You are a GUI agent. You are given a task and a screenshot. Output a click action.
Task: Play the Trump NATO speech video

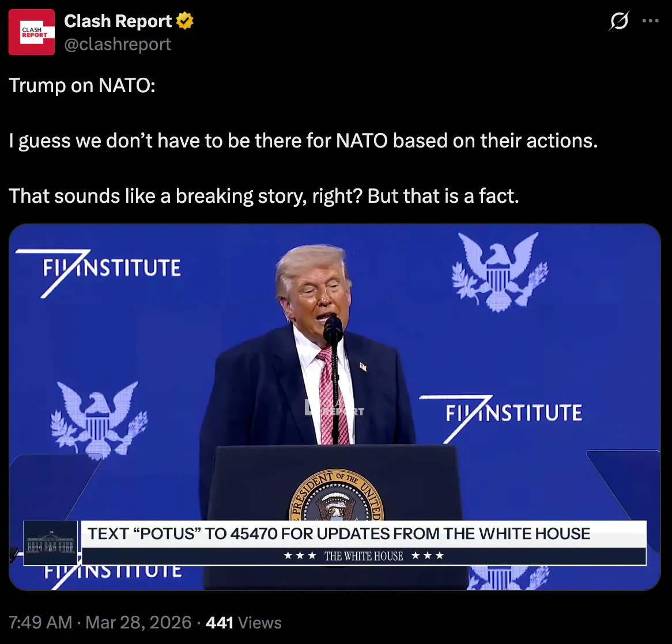point(335,407)
